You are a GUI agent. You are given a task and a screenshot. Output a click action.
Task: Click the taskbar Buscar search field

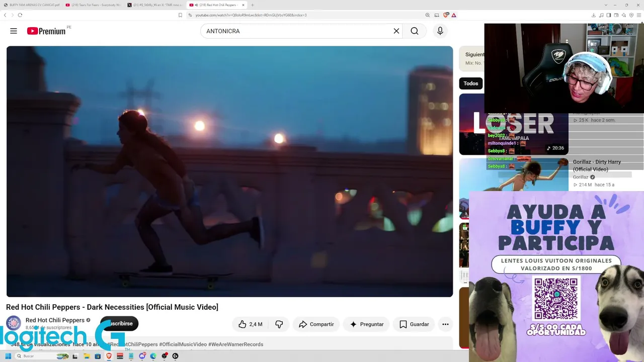tap(43, 356)
